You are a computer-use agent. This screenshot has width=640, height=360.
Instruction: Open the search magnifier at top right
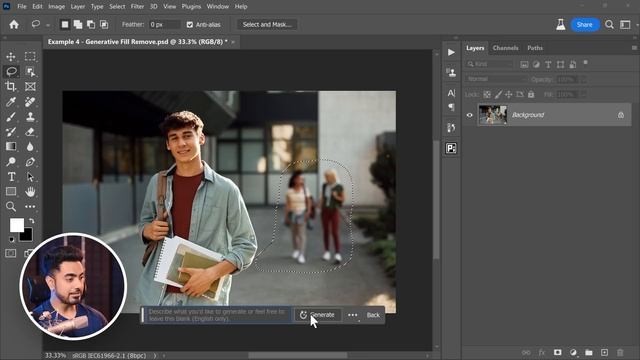(609, 24)
